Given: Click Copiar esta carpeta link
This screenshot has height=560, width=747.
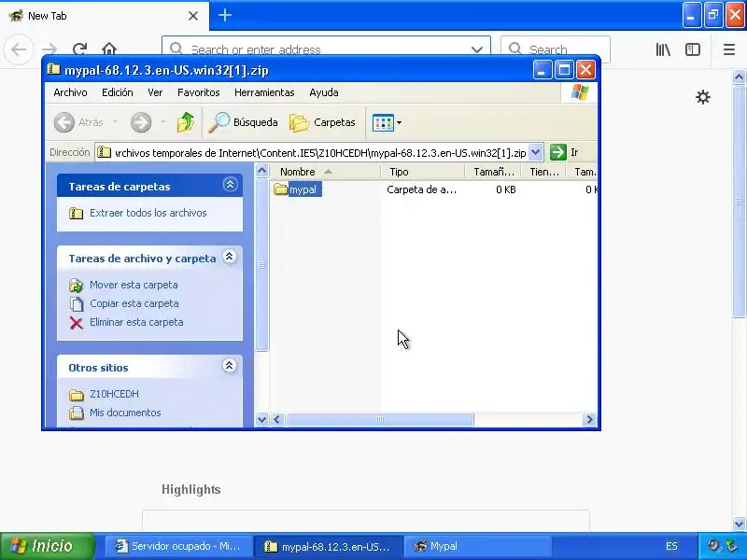Looking at the screenshot, I should tap(134, 303).
